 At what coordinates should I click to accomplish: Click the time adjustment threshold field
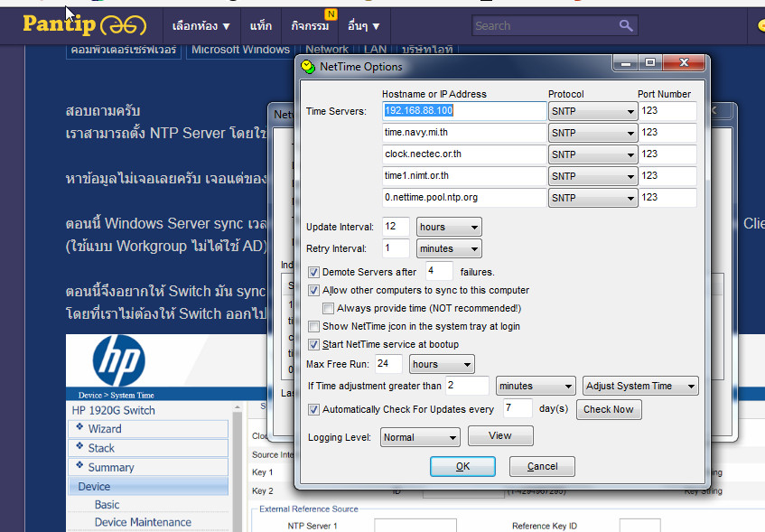tap(467, 386)
